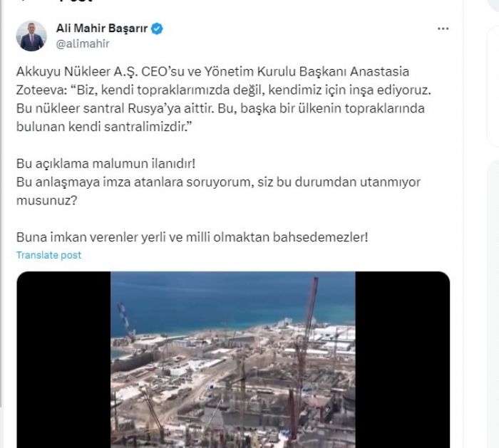The height and width of the screenshot is (448, 499).
Task: Open the three-dot More options menu
Action: click(x=443, y=28)
